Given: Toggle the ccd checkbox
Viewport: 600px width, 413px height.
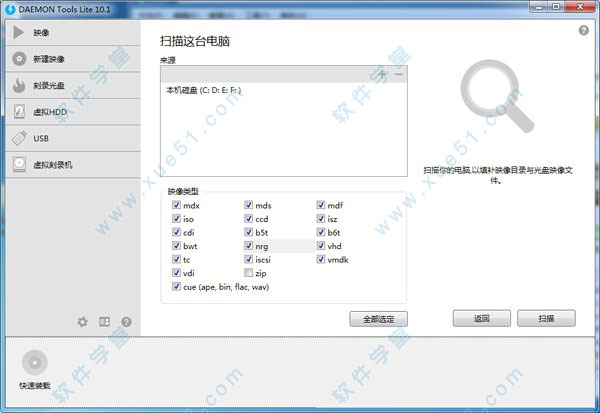Looking at the screenshot, I should (x=248, y=219).
